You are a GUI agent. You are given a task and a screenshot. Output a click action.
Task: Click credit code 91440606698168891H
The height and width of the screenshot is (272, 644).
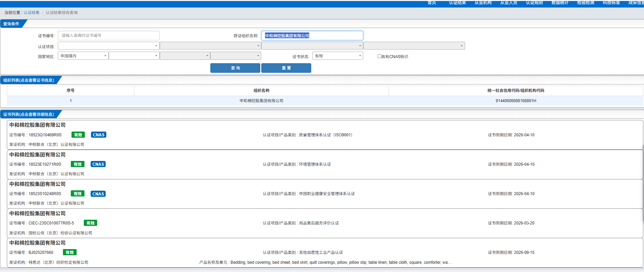pyautogui.click(x=516, y=101)
